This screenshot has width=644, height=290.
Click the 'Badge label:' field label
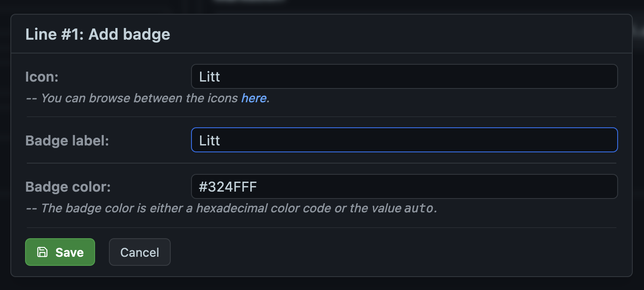point(67,141)
